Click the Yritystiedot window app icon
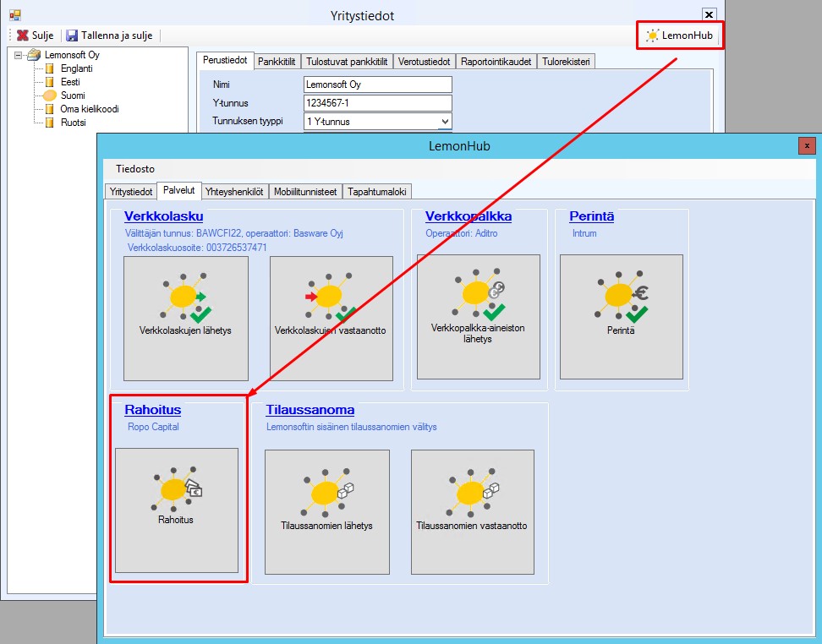822x644 pixels. point(15,15)
